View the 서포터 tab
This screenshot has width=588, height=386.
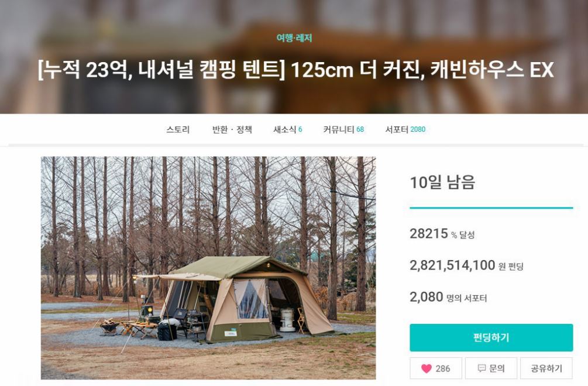coord(405,129)
